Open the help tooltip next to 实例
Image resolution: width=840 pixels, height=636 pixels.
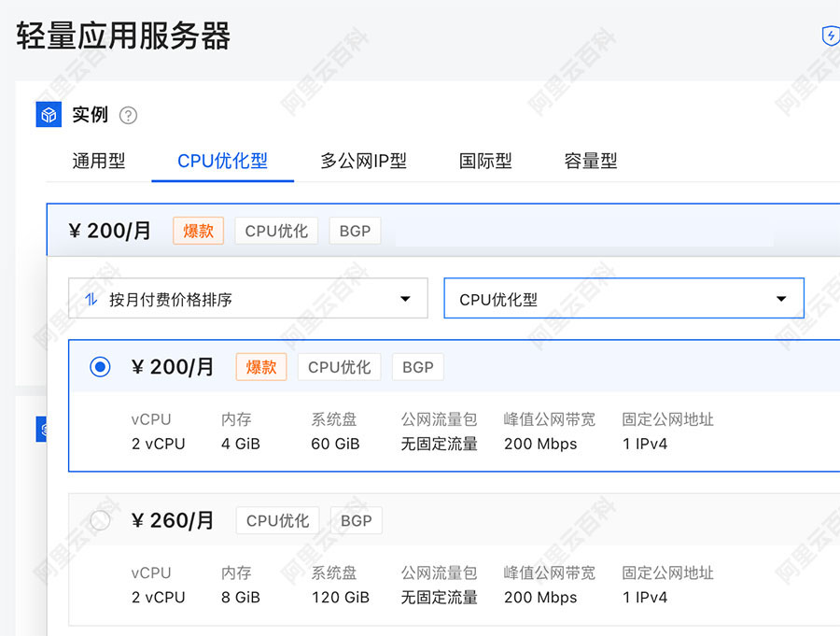pos(129,115)
